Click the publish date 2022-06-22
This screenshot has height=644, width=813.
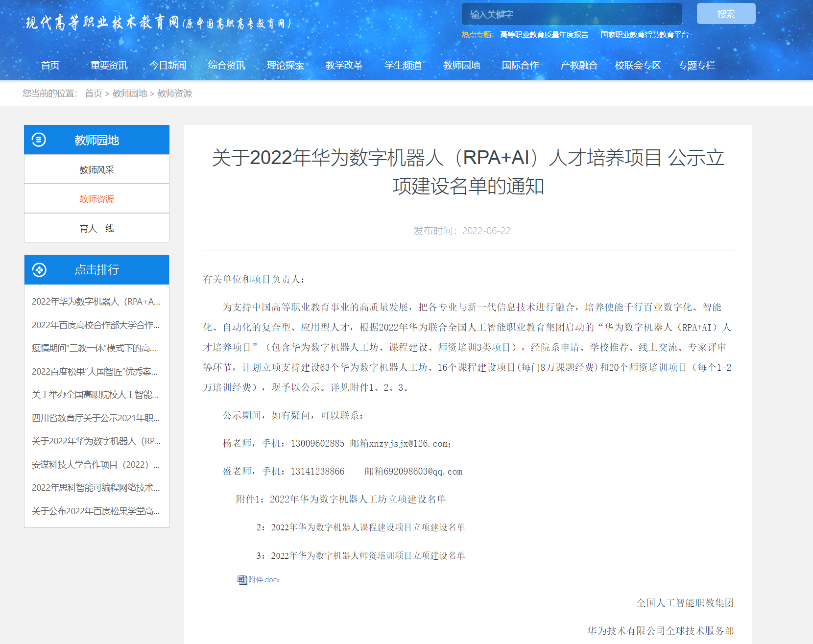(x=486, y=231)
